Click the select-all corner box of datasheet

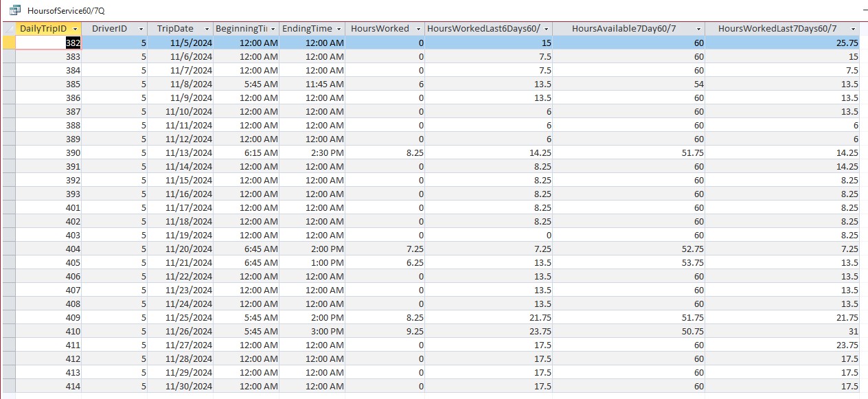tap(9, 29)
